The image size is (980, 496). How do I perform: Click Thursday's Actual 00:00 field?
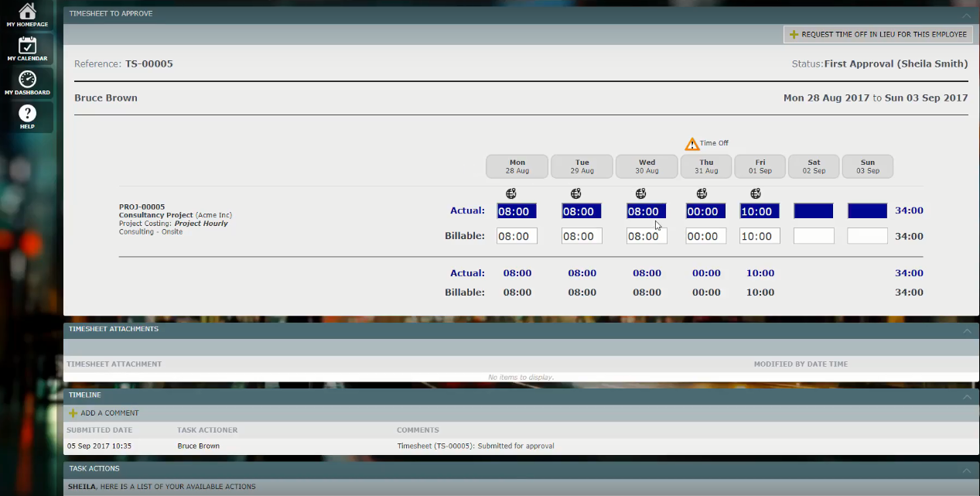coord(706,211)
